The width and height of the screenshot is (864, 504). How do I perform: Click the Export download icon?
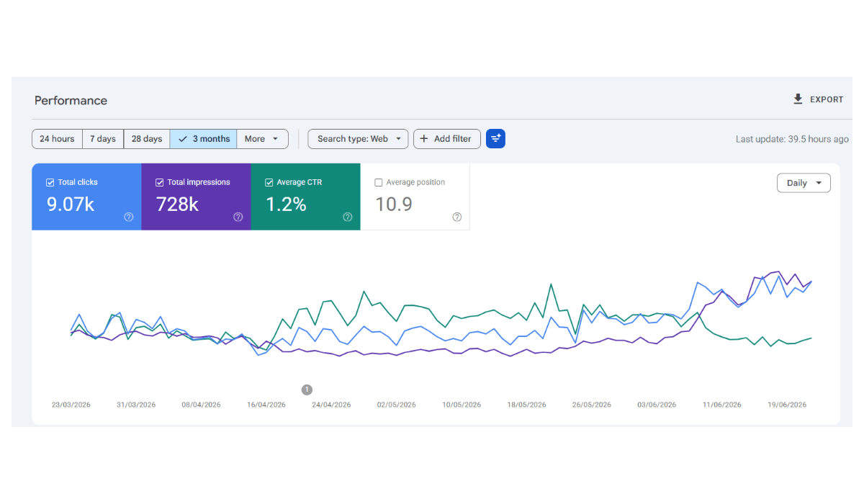pos(798,99)
